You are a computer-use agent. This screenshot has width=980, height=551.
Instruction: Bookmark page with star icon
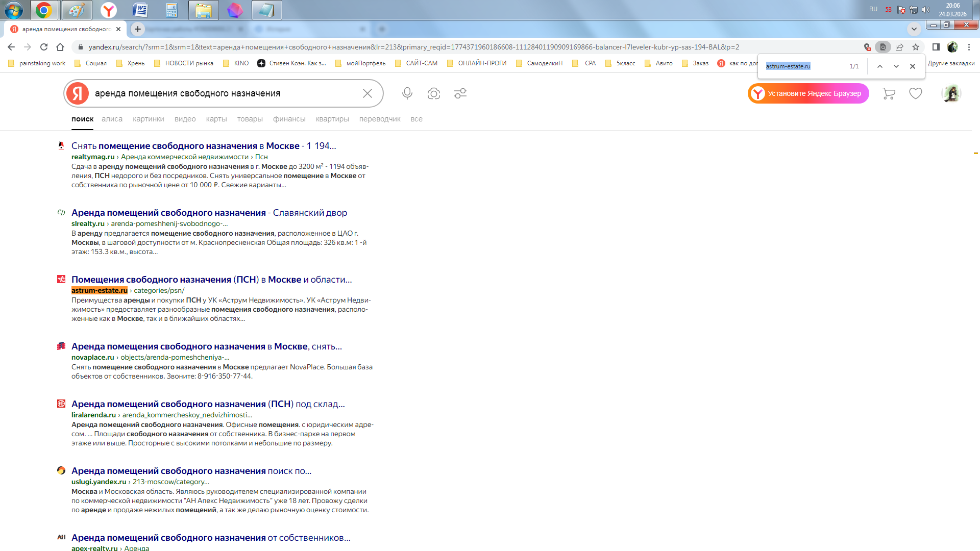pyautogui.click(x=916, y=47)
